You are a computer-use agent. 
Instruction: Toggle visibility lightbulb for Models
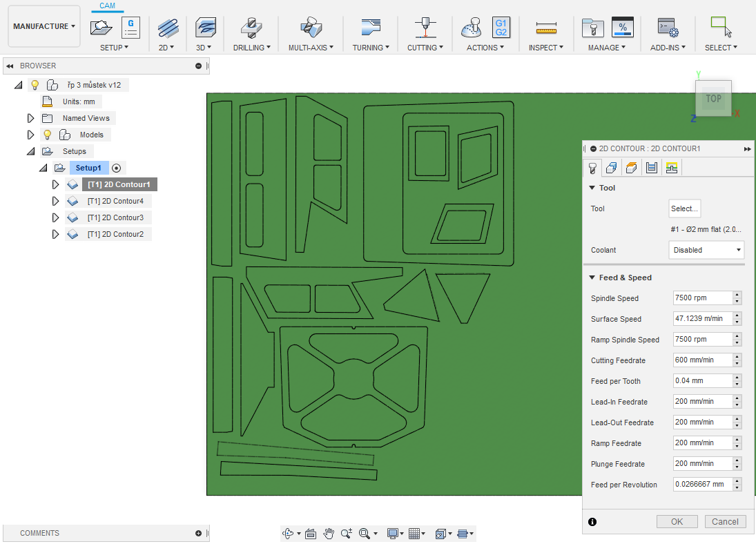click(x=48, y=135)
